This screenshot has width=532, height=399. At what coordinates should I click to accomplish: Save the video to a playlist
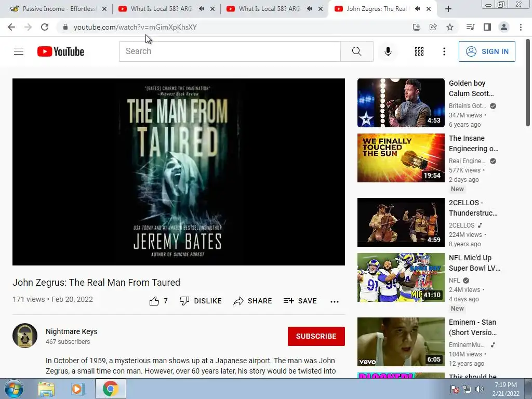[x=300, y=301]
